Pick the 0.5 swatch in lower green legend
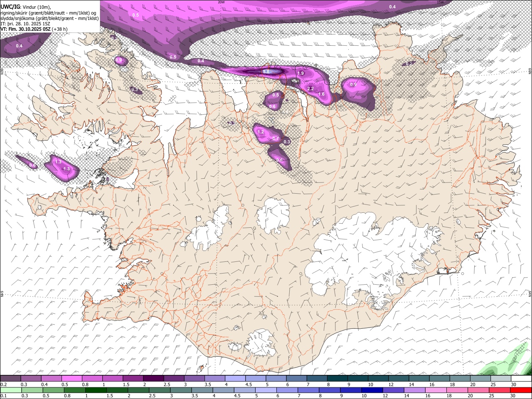The image size is (532, 399). pyautogui.click(x=54, y=390)
